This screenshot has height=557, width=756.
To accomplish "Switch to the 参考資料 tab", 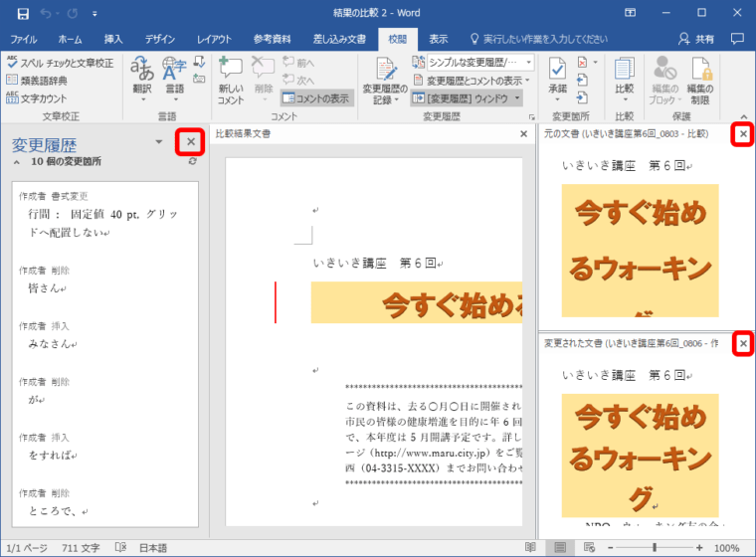I will point(272,39).
